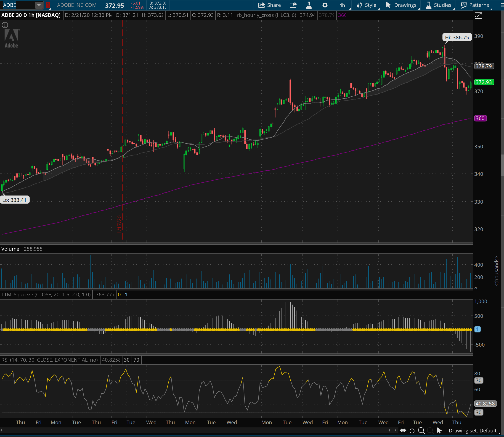Open the chart info icon beside Share
The height and width of the screenshot is (437, 504).
click(293, 5)
